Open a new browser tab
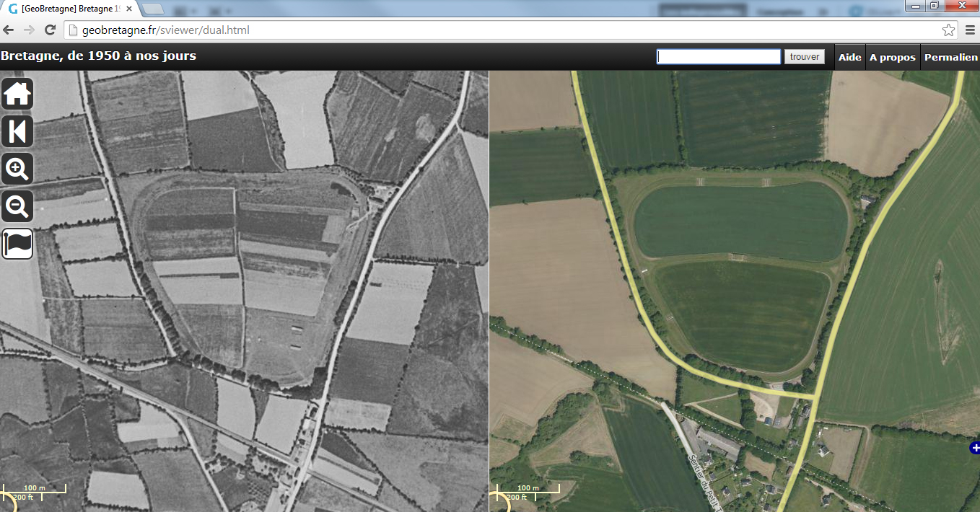The width and height of the screenshot is (980, 512). (x=154, y=9)
